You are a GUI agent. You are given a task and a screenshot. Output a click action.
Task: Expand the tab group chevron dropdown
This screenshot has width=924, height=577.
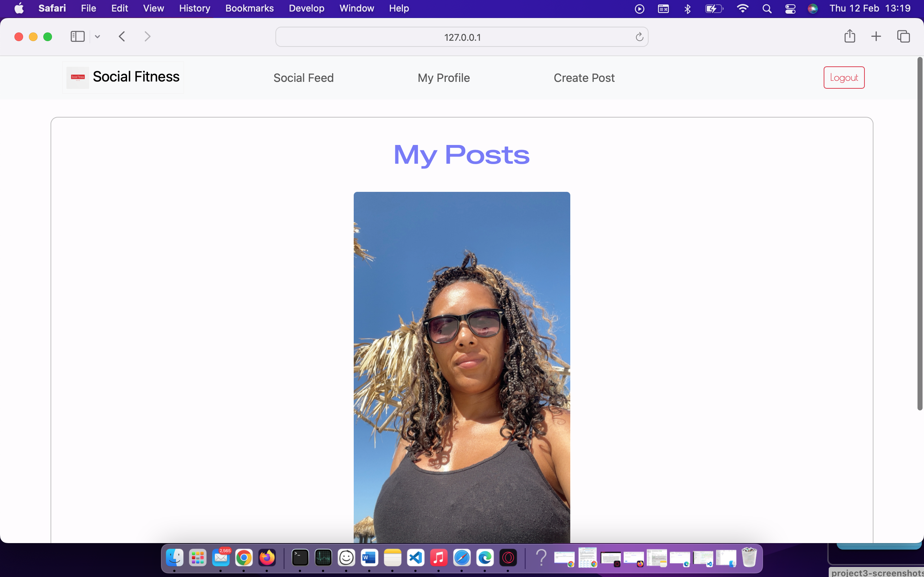pos(97,36)
